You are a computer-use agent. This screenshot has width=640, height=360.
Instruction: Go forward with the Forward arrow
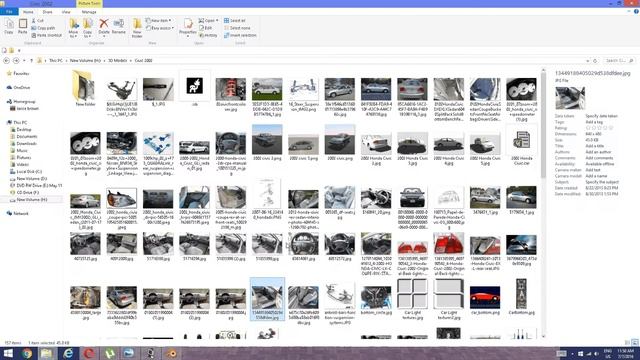click(x=16, y=60)
